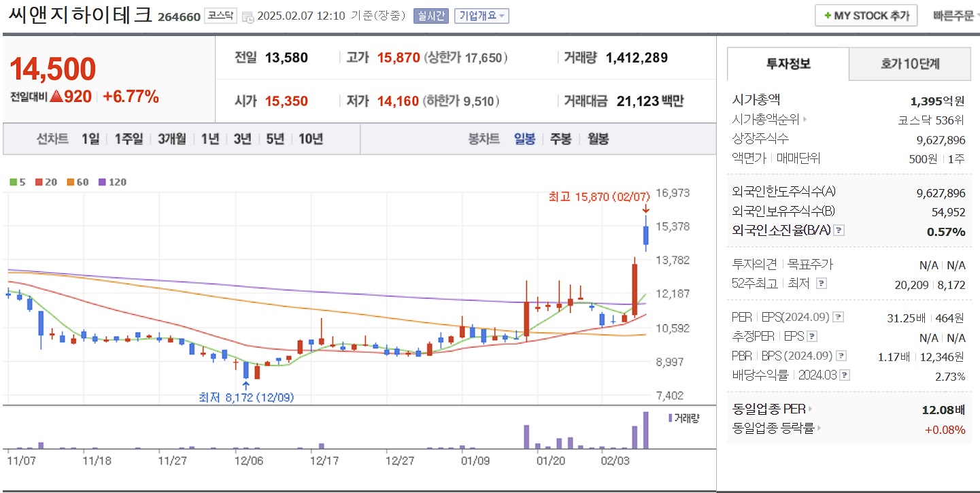This screenshot has width=980, height=493.
Task: Click the calendar icon beside the date
Action: [248, 16]
